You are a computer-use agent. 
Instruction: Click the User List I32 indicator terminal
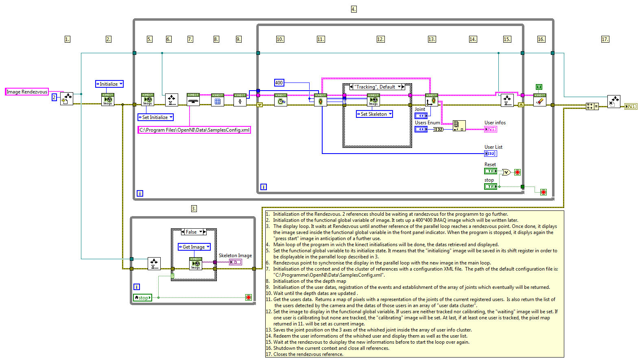(491, 154)
